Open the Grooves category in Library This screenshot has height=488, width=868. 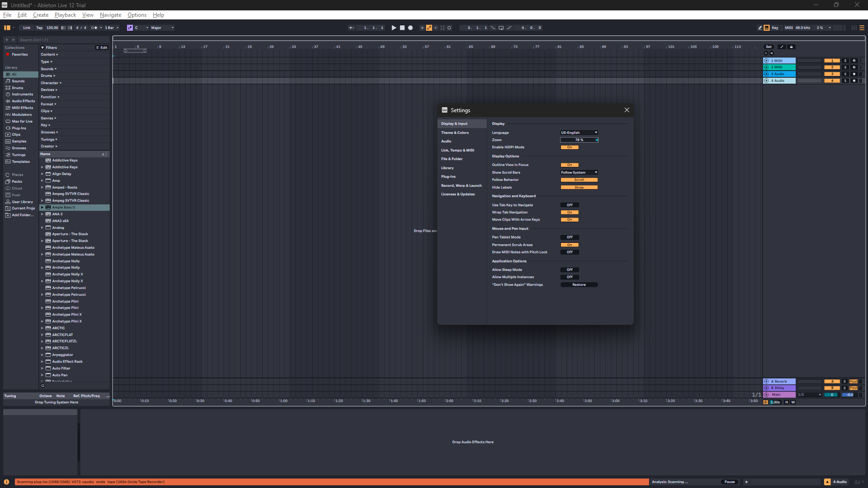19,148
